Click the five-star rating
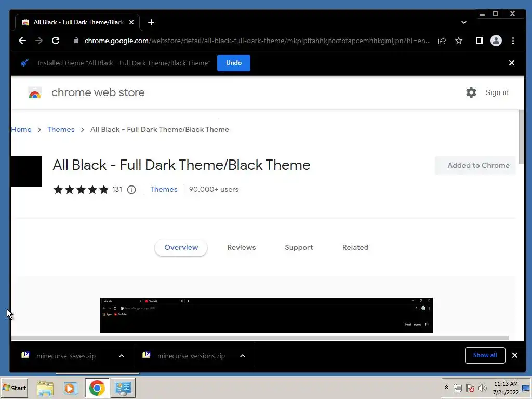This screenshot has height=399, width=532. coord(81,189)
